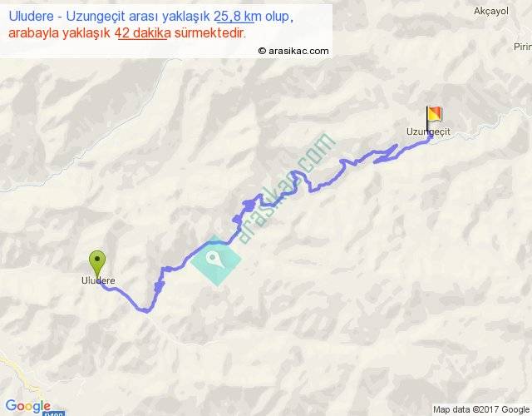Select the Uzungeçit place label
This screenshot has height=416, width=532.
coord(428,131)
